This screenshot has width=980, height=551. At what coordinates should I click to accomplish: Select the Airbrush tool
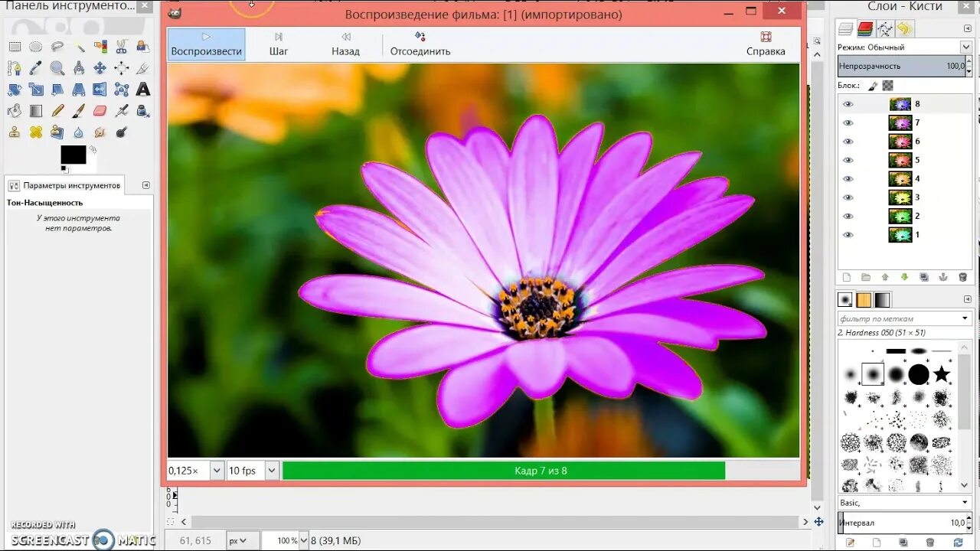tap(121, 110)
